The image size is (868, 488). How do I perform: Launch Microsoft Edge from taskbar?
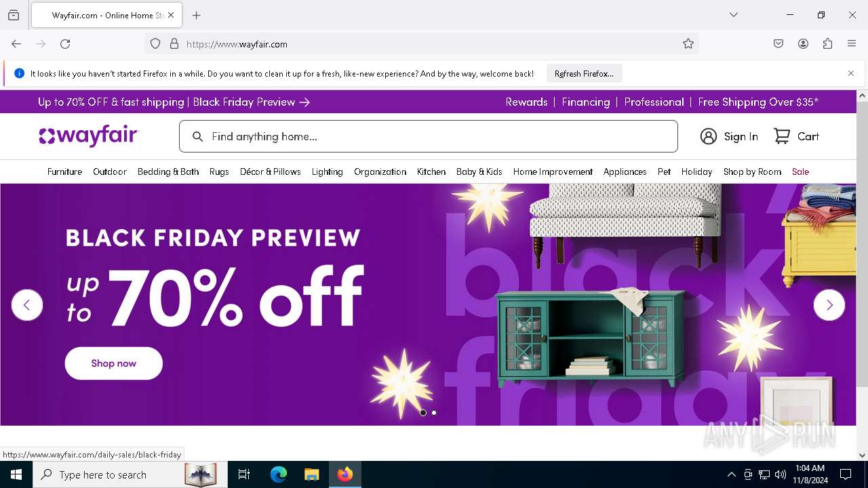point(279,474)
